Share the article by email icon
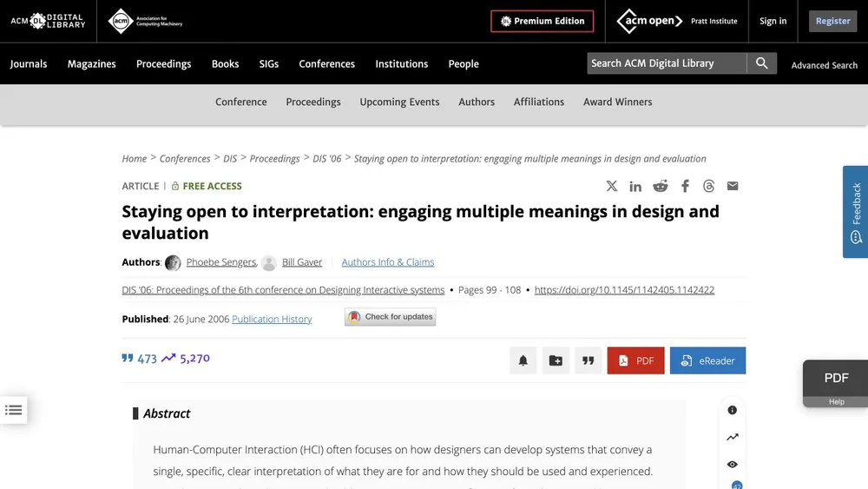The height and width of the screenshot is (489, 868). (733, 186)
